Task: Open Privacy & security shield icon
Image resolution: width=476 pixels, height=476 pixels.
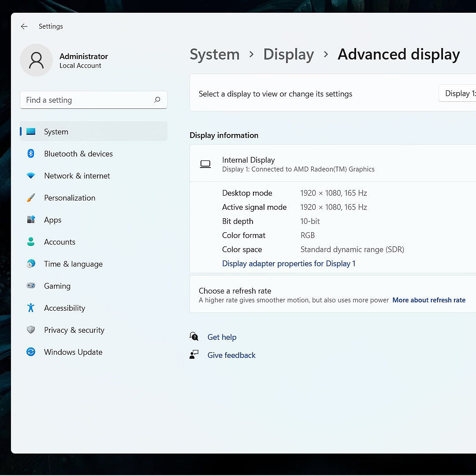Action: point(31,330)
